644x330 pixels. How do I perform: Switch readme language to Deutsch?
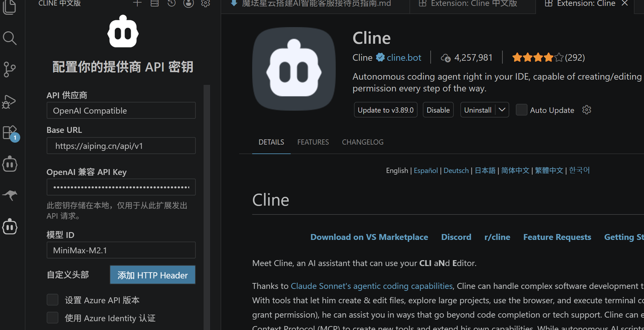coord(456,170)
